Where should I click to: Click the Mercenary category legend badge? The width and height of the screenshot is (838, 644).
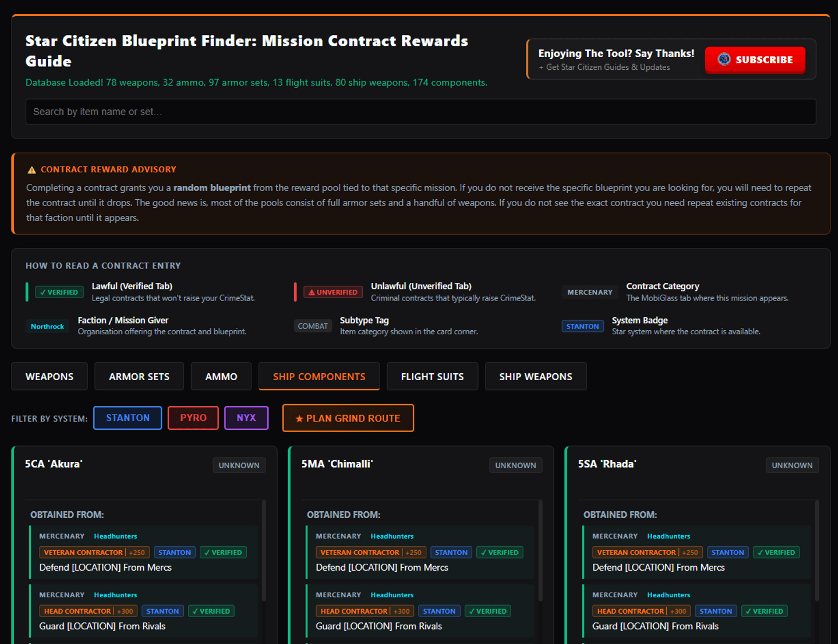pyautogui.click(x=590, y=293)
